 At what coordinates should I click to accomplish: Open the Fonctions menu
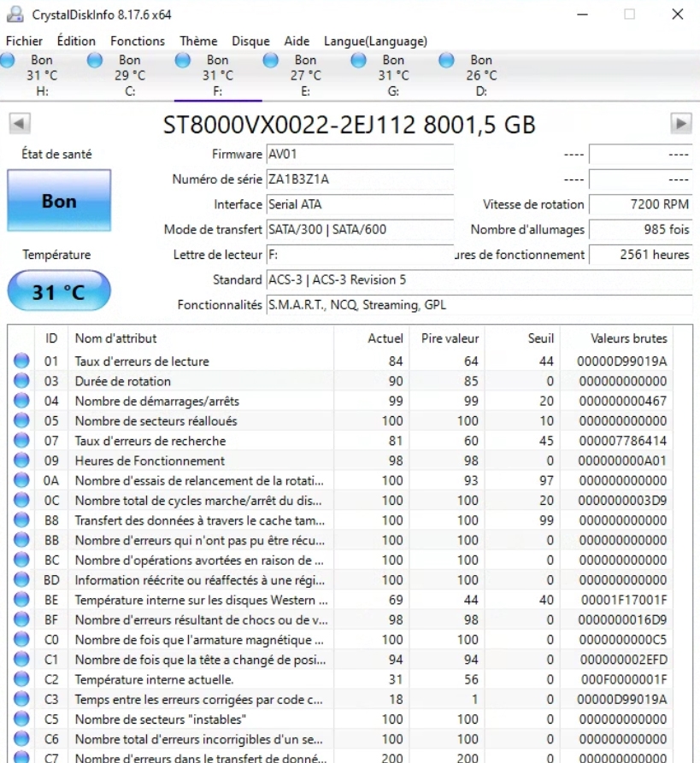(138, 41)
